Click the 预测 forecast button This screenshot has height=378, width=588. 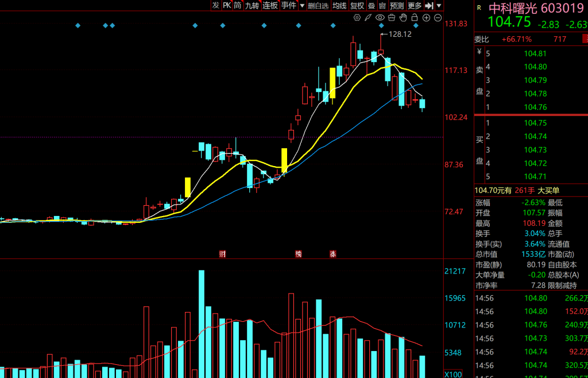[397, 5]
